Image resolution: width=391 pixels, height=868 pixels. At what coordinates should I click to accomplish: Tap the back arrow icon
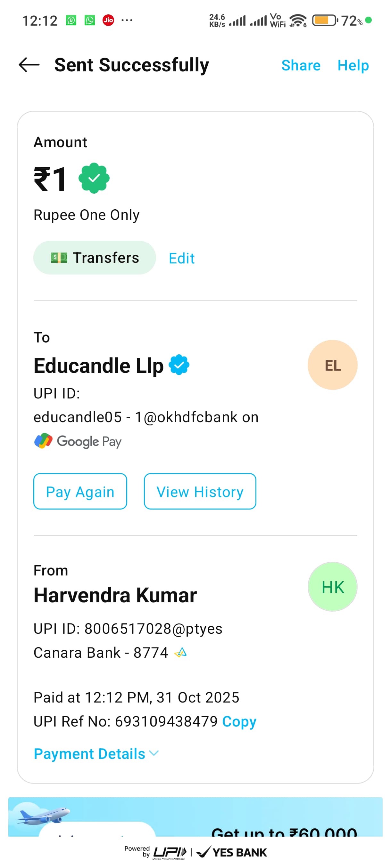point(29,65)
